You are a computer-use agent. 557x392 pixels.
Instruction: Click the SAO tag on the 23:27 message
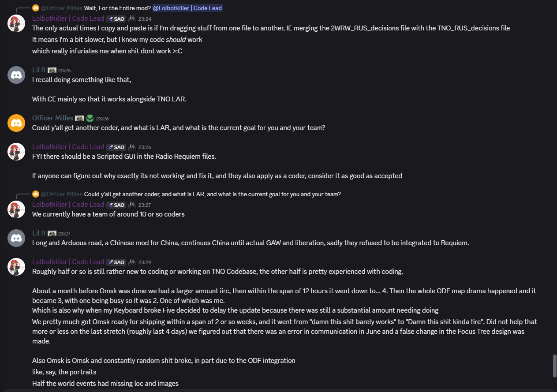coord(116,205)
